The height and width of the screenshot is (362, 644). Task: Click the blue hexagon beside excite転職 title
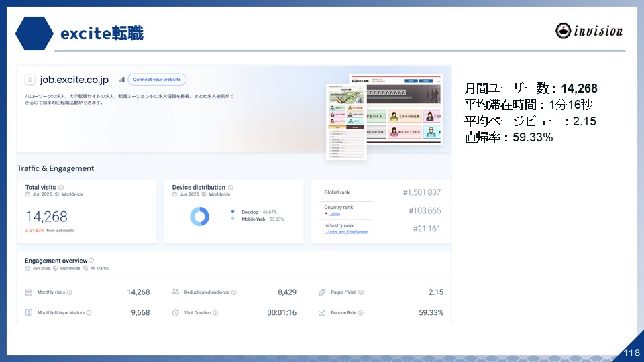coord(34,34)
